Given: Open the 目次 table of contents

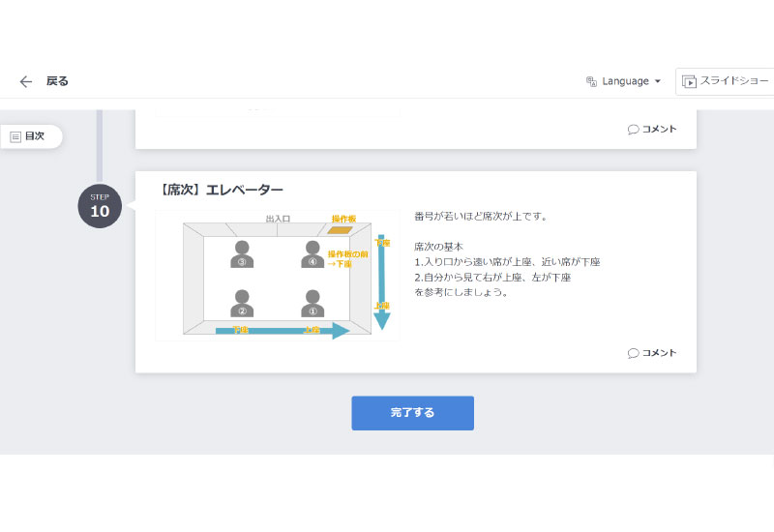Looking at the screenshot, I should coord(32,136).
